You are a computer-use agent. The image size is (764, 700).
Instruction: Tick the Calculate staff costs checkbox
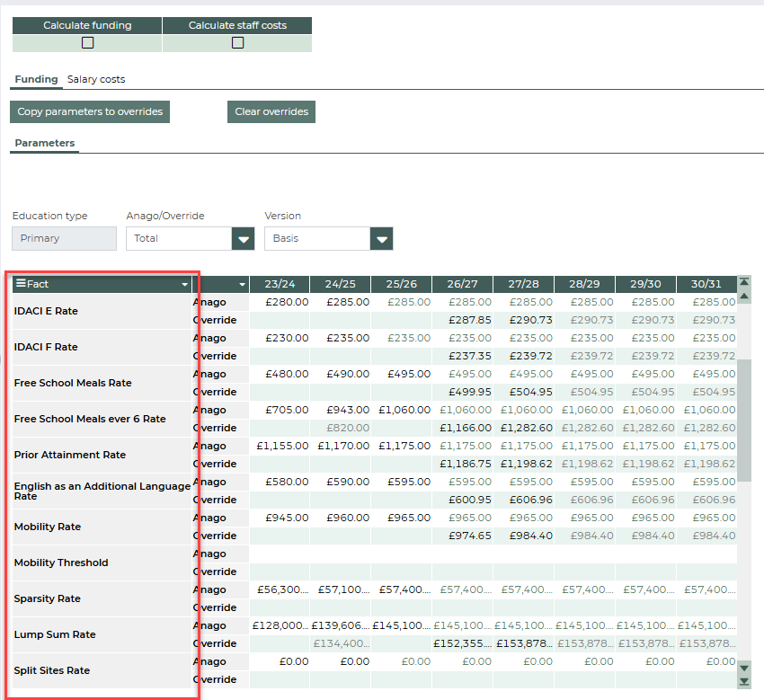point(237,42)
